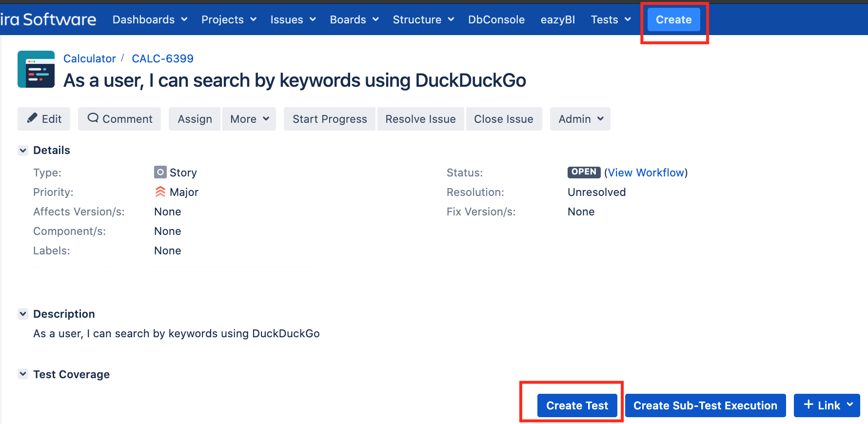Click the Assign button
The width and height of the screenshot is (868, 424).
[195, 119]
